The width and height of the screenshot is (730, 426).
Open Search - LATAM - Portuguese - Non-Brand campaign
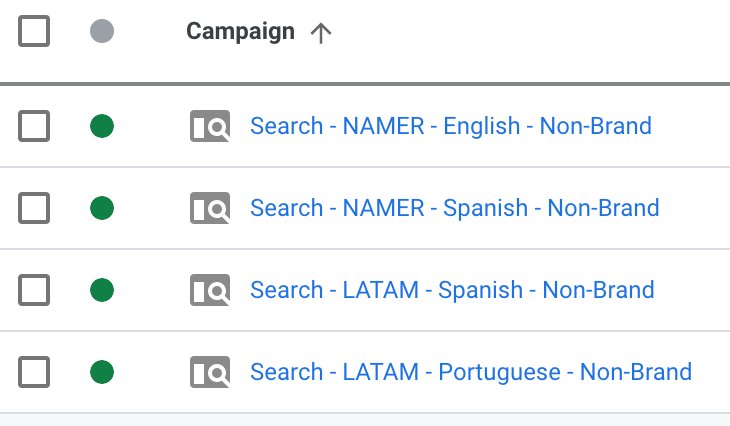(471, 372)
